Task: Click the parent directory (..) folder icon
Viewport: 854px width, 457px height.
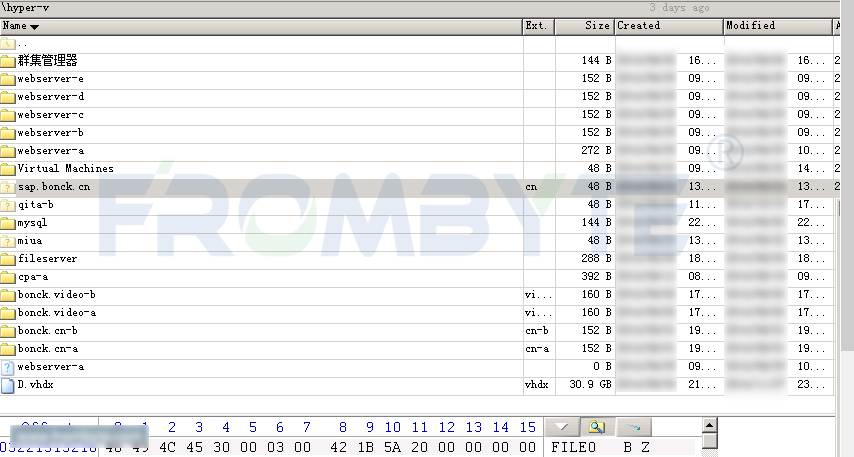Action: [x=8, y=44]
